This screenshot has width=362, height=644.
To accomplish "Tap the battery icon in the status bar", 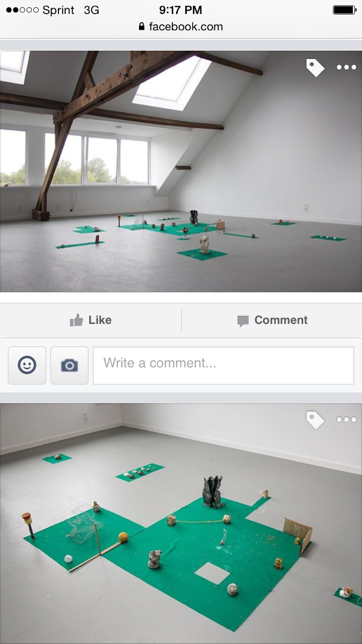I will click(x=344, y=10).
